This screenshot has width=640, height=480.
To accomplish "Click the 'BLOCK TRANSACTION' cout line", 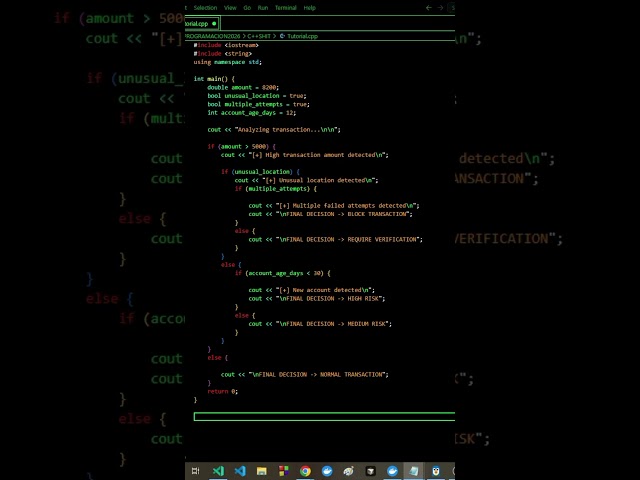I will [331, 214].
